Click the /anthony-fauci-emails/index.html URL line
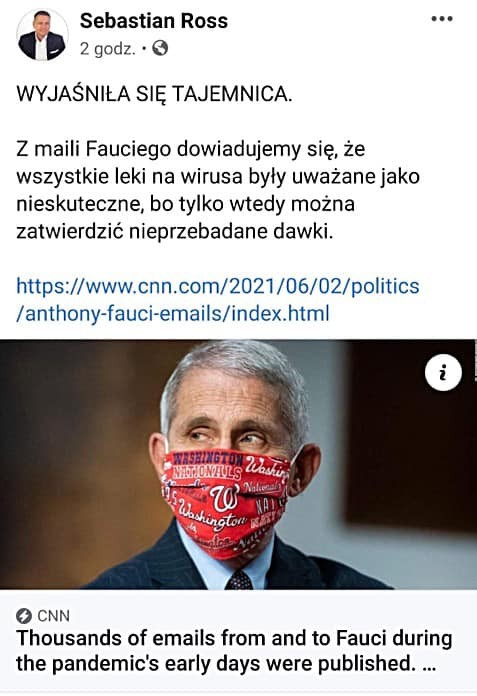477x696 pixels. click(173, 313)
